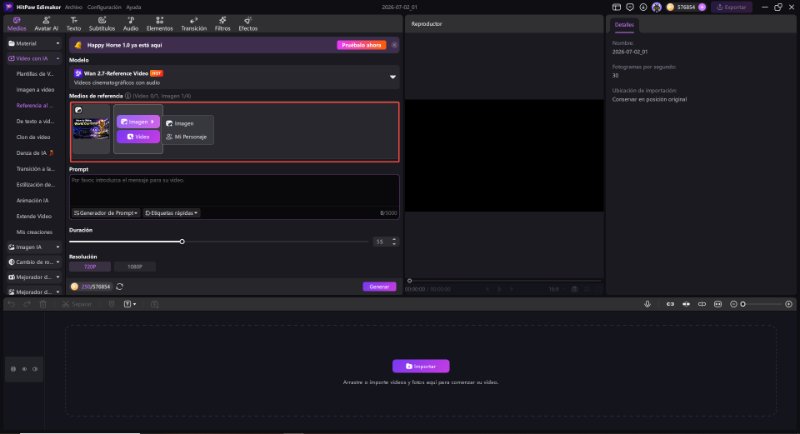
Task: Open the feedback message icon in title bar
Action: pyautogui.click(x=630, y=7)
